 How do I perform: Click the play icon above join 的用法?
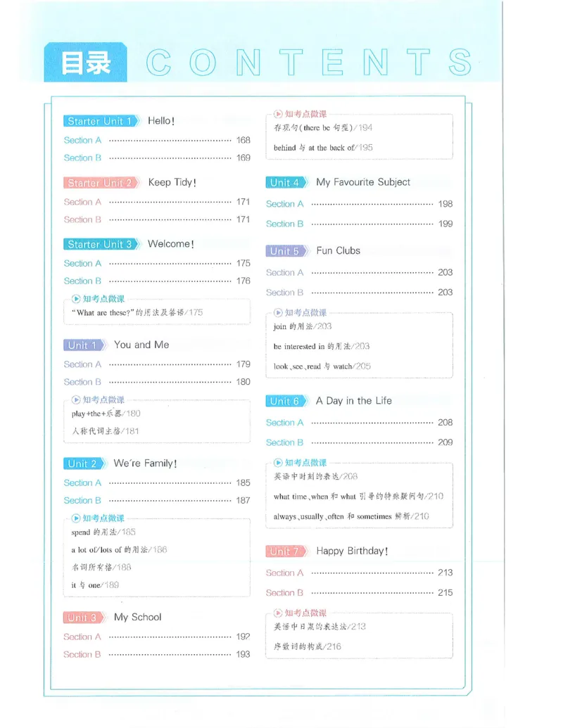click(278, 312)
